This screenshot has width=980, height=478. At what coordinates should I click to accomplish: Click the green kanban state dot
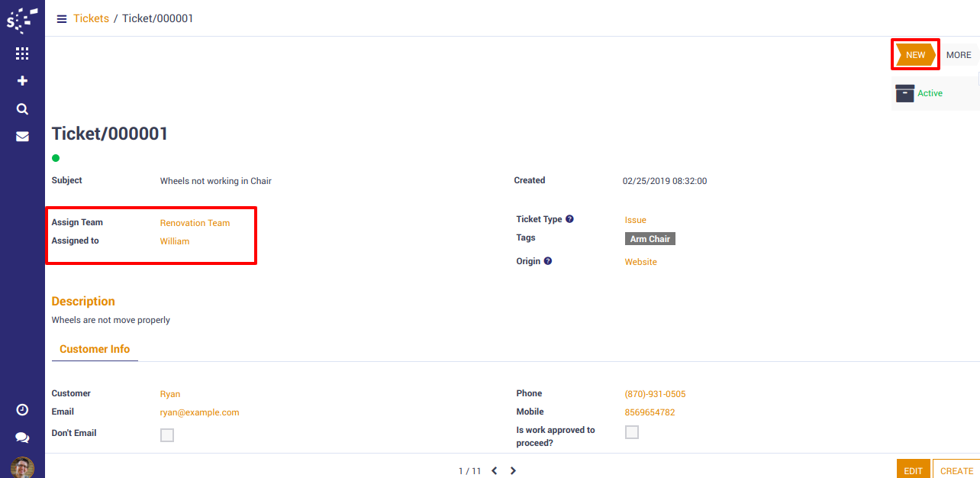coord(56,158)
